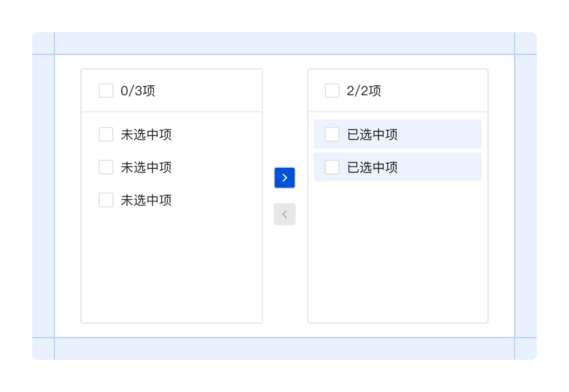569x392 pixels.
Task: Click the chevron inside the blue transfer button
Action: [x=284, y=177]
